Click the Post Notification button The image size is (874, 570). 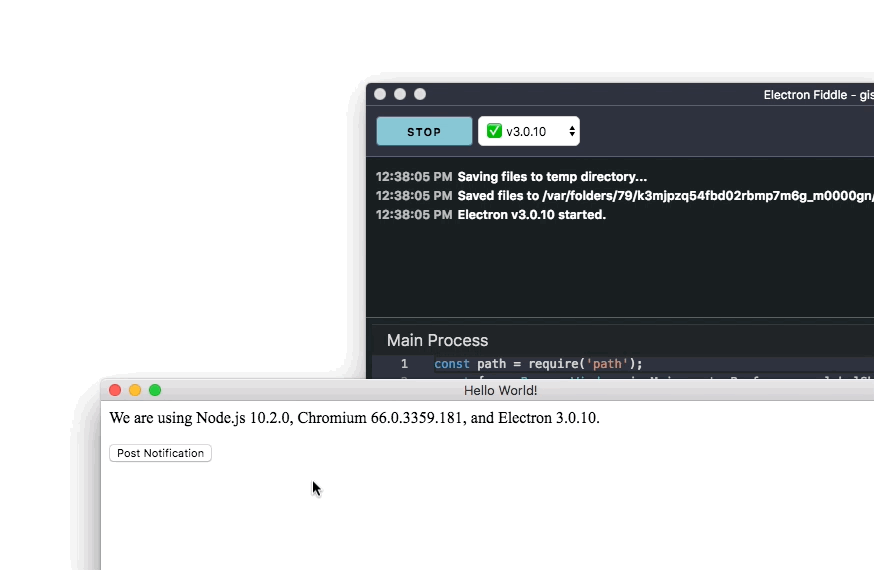(161, 453)
